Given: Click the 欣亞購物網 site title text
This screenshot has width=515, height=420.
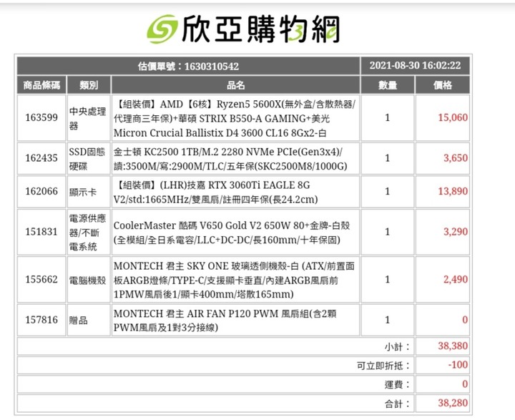Looking at the screenshot, I should click(261, 29).
